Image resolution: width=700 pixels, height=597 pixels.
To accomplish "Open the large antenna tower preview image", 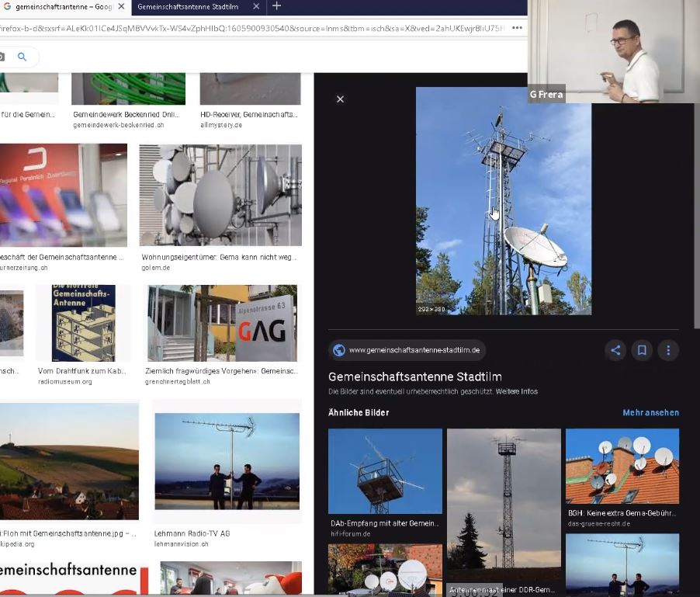I will [504, 200].
